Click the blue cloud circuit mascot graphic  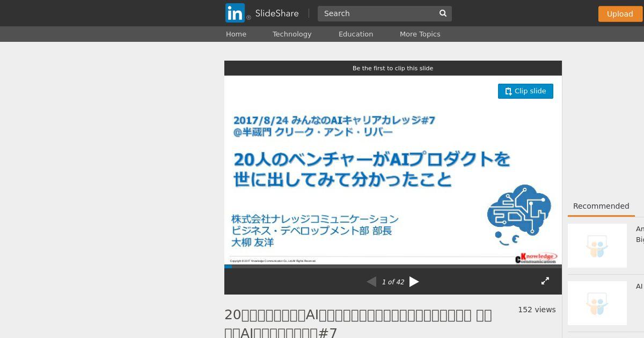click(519, 215)
